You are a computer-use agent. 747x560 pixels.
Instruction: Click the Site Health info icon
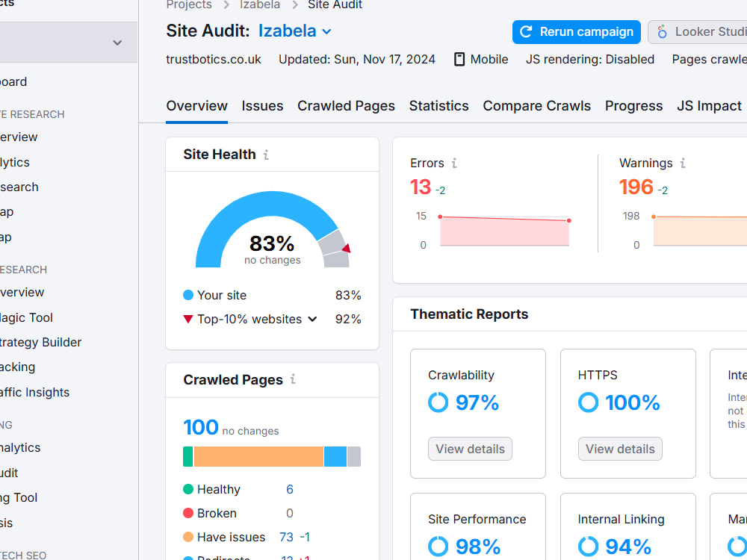click(267, 155)
